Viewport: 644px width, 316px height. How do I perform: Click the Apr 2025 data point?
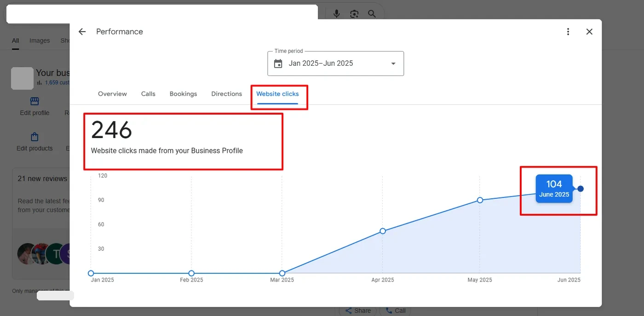pos(383,231)
